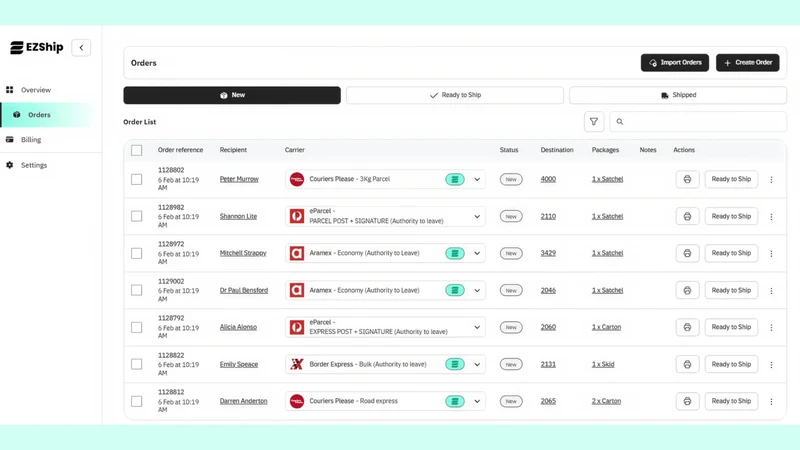Select the checkbox for order 1128812

point(137,402)
